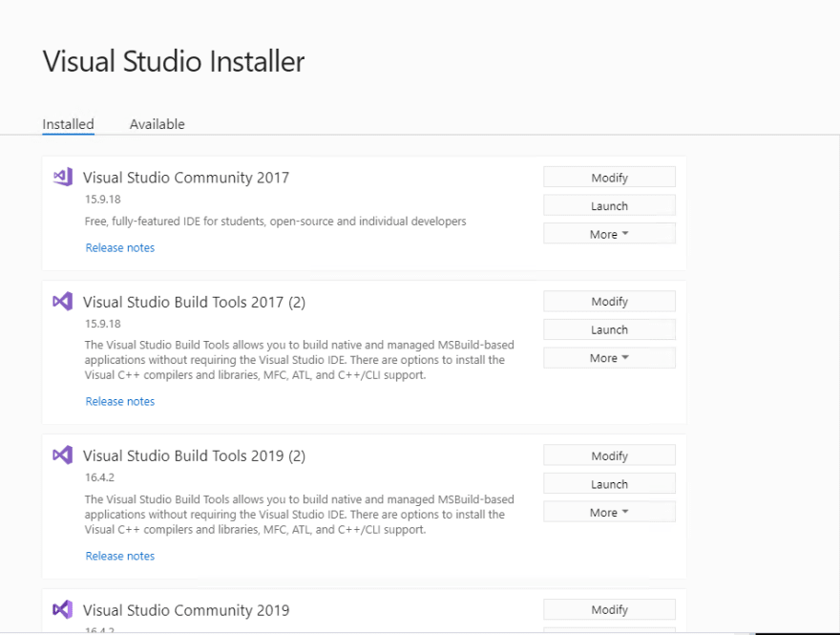Click version 15.9.18 under Community 2017
840x635 pixels.
coord(103,200)
